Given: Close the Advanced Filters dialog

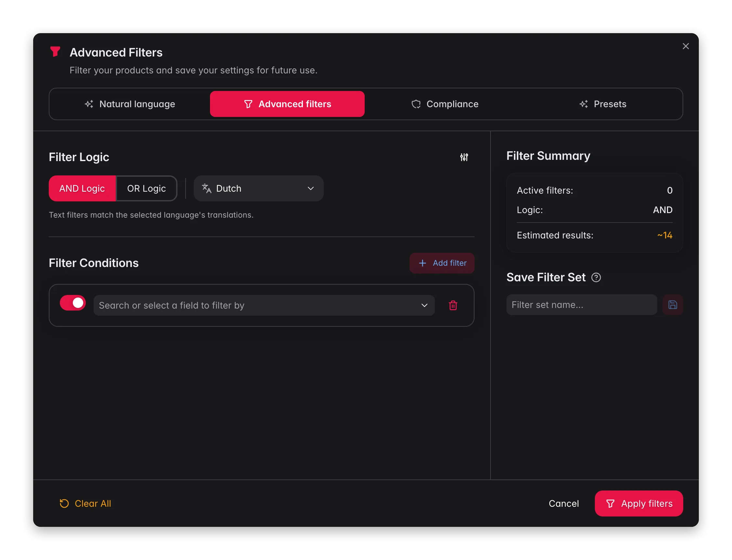Looking at the screenshot, I should [685, 46].
